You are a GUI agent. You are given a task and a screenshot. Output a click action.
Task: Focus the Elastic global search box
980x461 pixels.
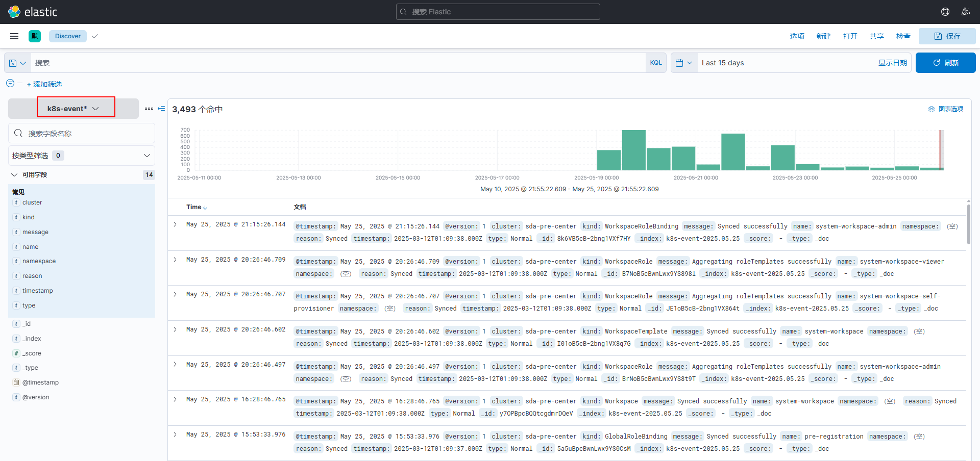498,12
